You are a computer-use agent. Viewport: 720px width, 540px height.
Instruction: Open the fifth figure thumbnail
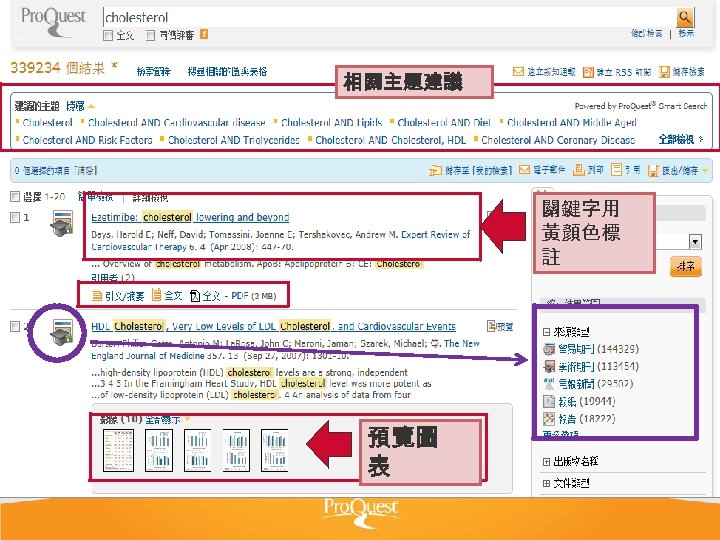coord(275,450)
